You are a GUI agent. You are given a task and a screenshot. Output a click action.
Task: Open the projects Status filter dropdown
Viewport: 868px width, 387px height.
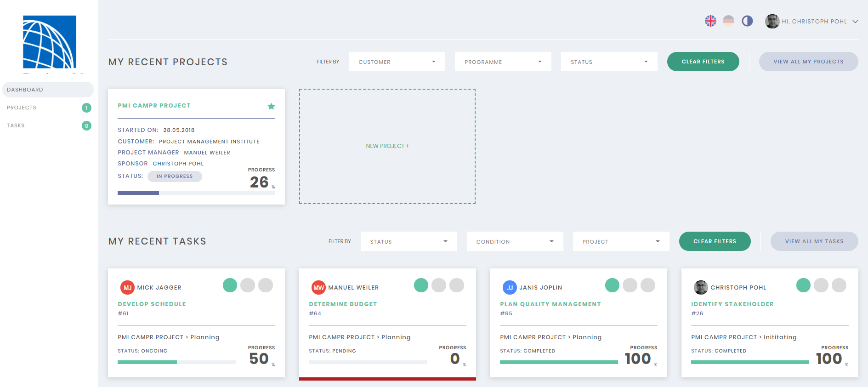[609, 62]
